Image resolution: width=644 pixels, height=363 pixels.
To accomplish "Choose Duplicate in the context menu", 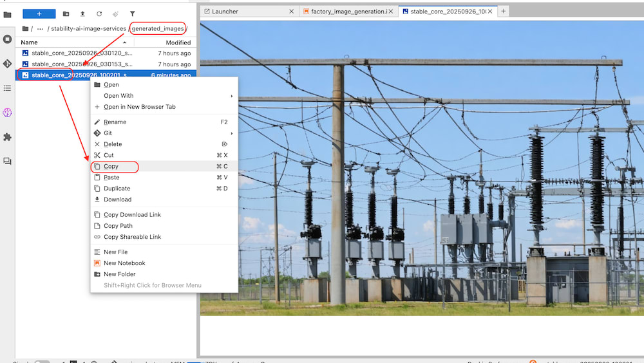I will pyautogui.click(x=164, y=189).
